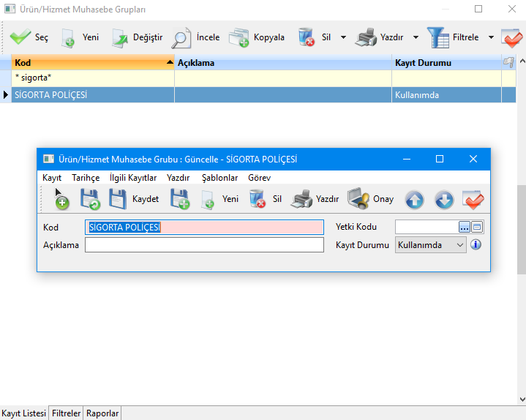Expand the Filtrele dropdown arrow
The image size is (526, 420).
point(489,37)
